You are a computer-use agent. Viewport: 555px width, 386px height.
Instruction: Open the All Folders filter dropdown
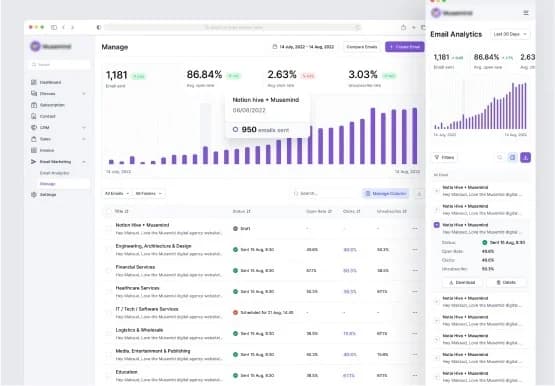click(x=149, y=194)
